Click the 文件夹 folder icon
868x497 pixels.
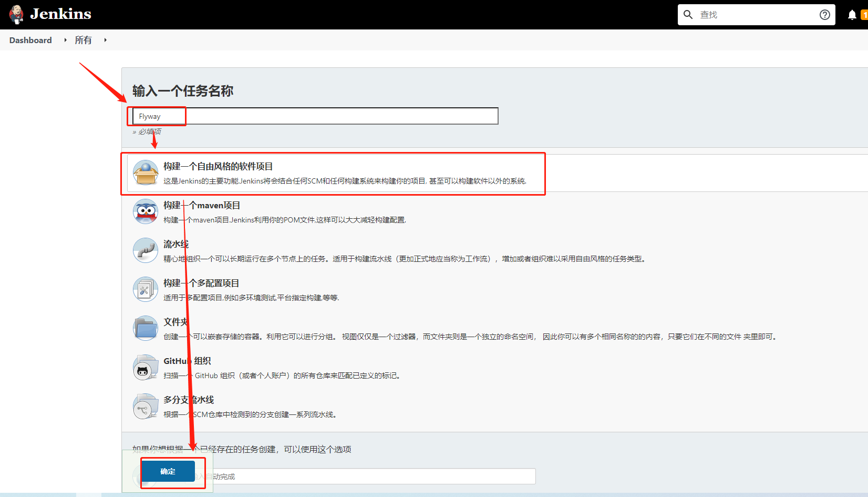click(x=146, y=328)
